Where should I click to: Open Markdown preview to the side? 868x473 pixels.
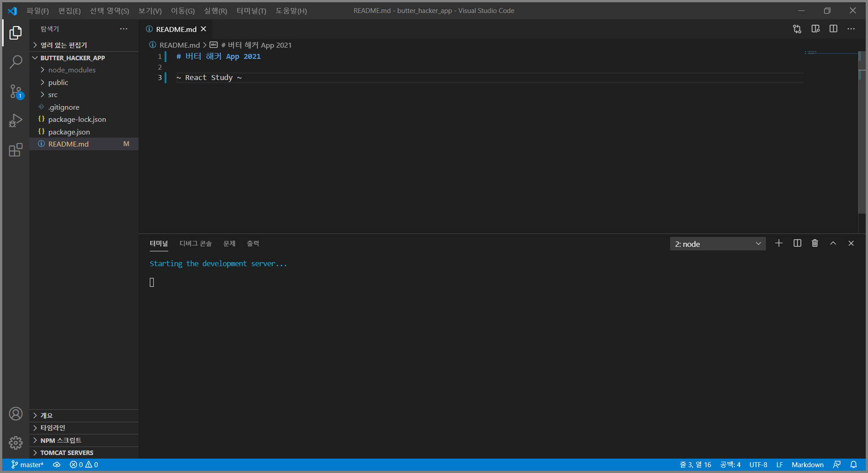click(x=815, y=29)
